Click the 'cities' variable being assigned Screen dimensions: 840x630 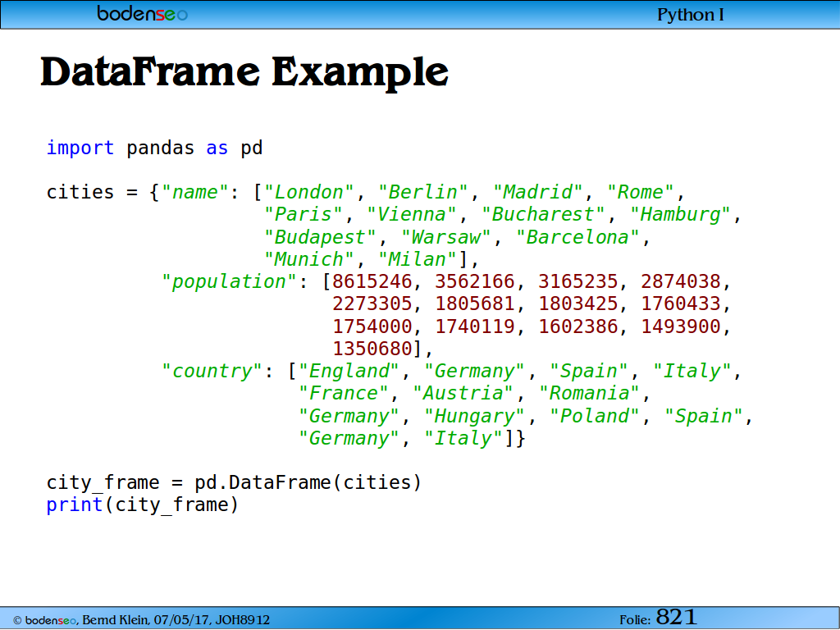pos(80,192)
